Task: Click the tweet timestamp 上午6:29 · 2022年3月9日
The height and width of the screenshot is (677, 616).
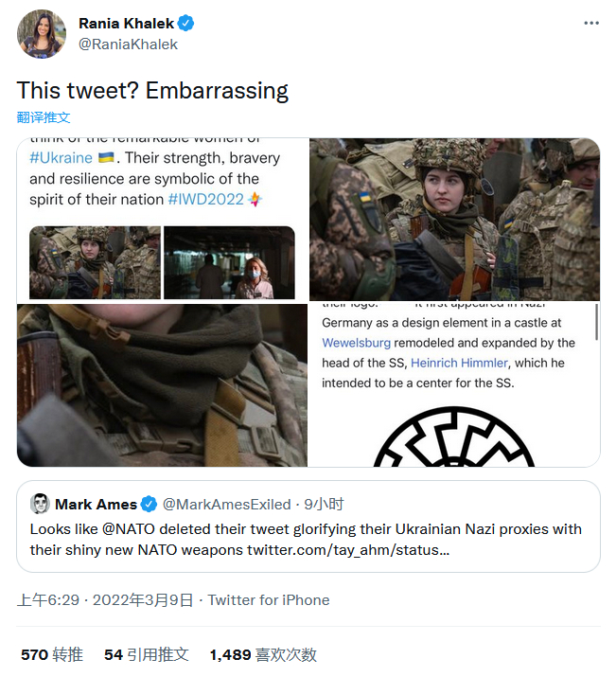Action: pyautogui.click(x=105, y=599)
